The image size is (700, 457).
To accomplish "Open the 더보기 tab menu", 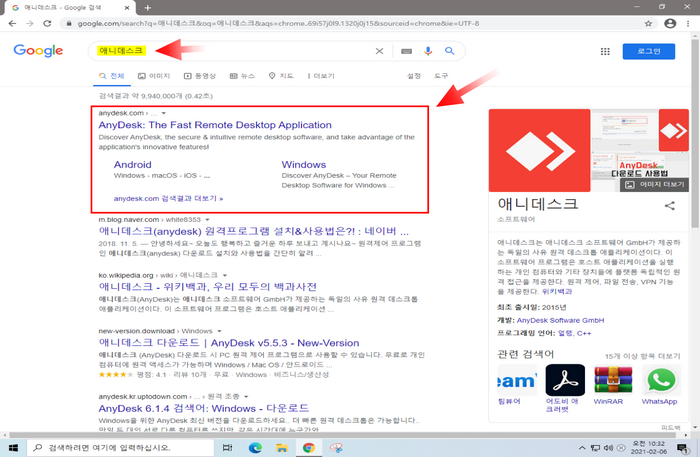I will (x=321, y=76).
